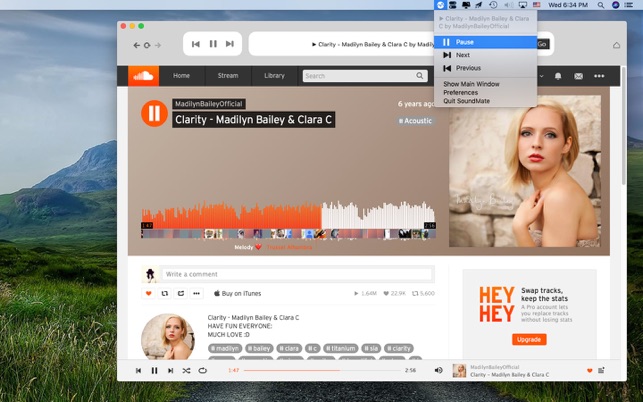Pause playback from top toolbar
This screenshot has height=402, width=643.
213,44
